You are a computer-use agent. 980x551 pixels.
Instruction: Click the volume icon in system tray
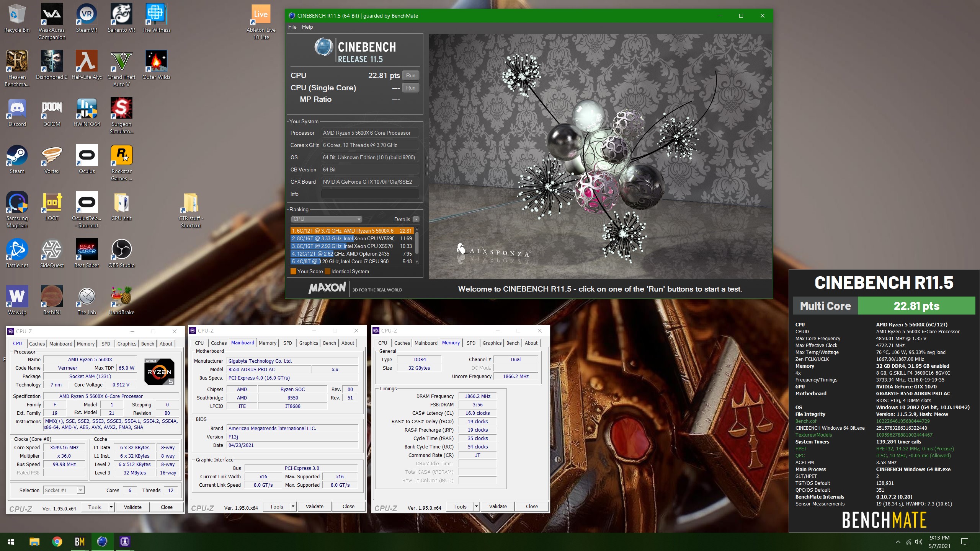[x=919, y=542]
